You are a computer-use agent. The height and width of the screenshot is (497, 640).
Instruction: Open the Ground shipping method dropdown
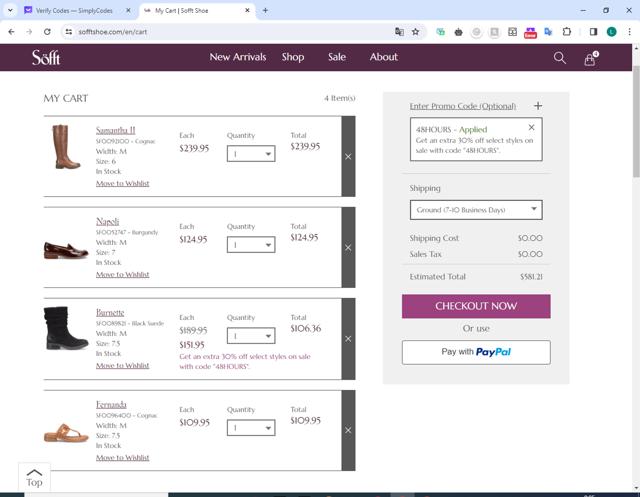coord(476,210)
